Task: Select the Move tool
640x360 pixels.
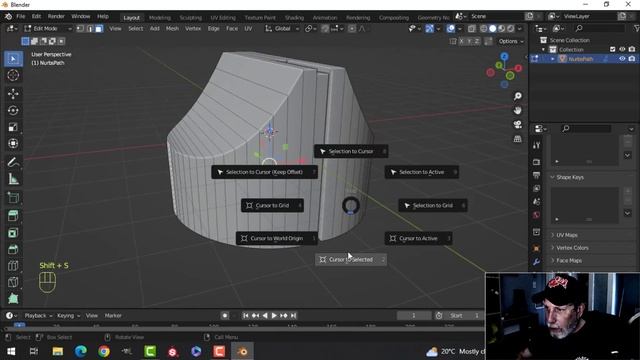Action: tap(13, 94)
